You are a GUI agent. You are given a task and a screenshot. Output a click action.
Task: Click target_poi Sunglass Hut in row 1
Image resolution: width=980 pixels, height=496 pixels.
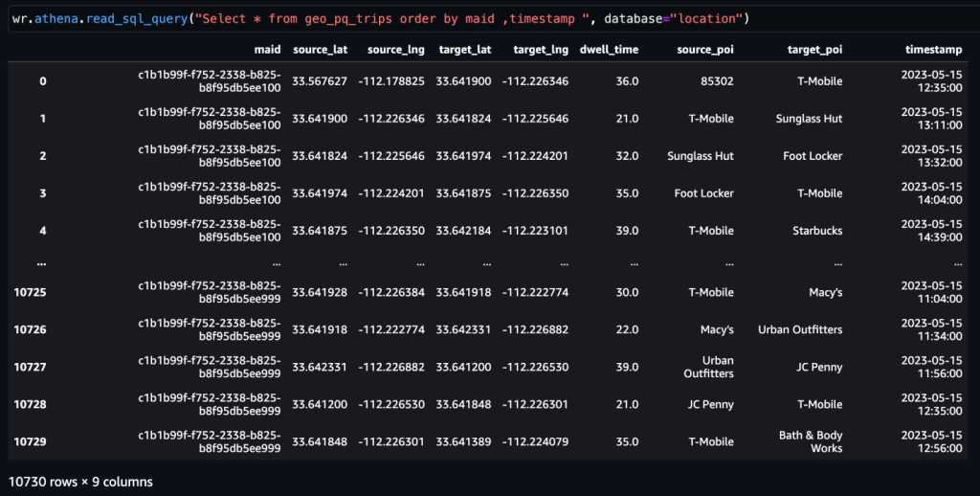click(x=809, y=118)
